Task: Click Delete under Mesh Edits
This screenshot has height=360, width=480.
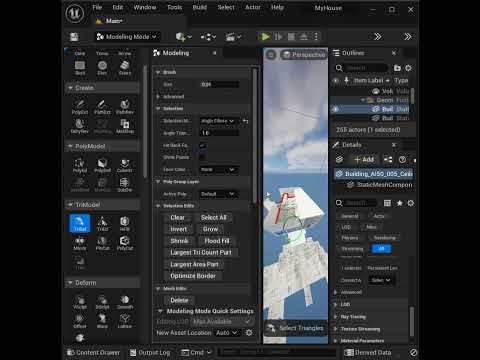Action: 179,300
